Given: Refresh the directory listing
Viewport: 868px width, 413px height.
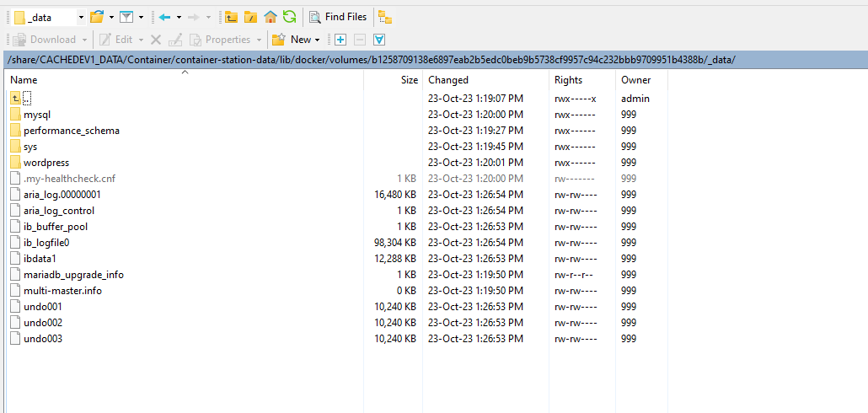Looking at the screenshot, I should tap(289, 17).
